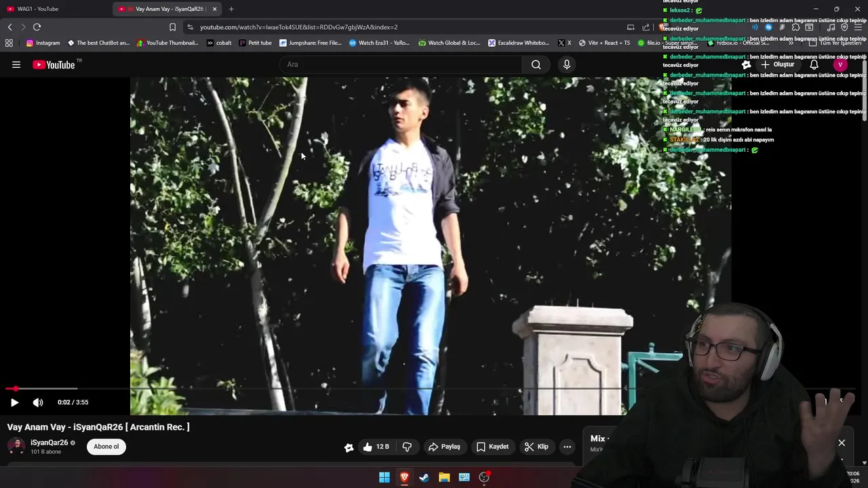This screenshot has width=868, height=488.
Task: Open the Instagram bookmark
Action: click(43, 43)
